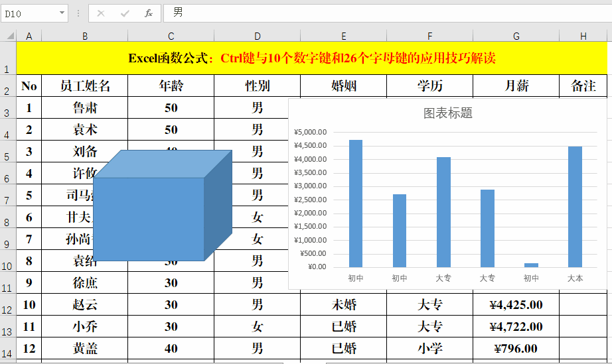Click the formula bar containing 男
The image size is (612, 364).
388,13
